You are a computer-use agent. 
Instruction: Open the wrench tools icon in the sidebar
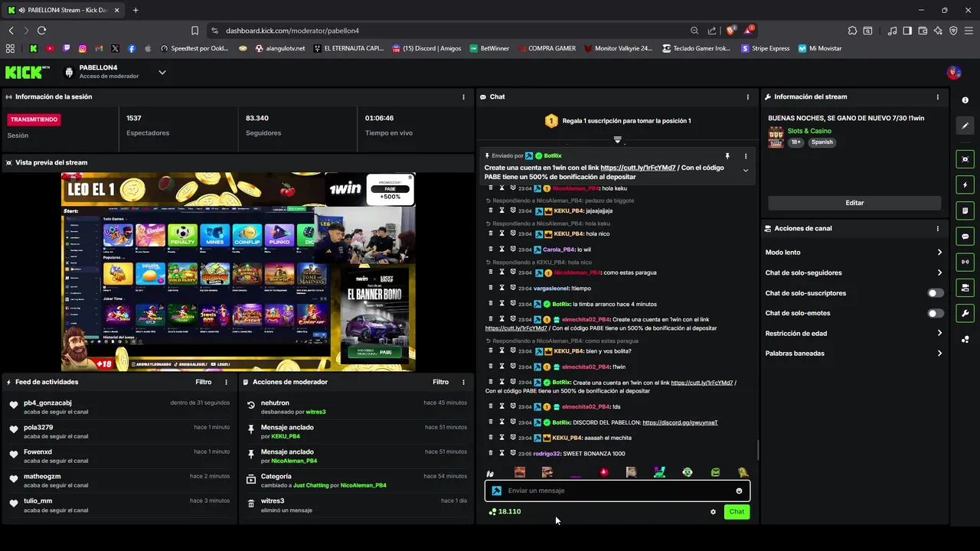click(965, 313)
